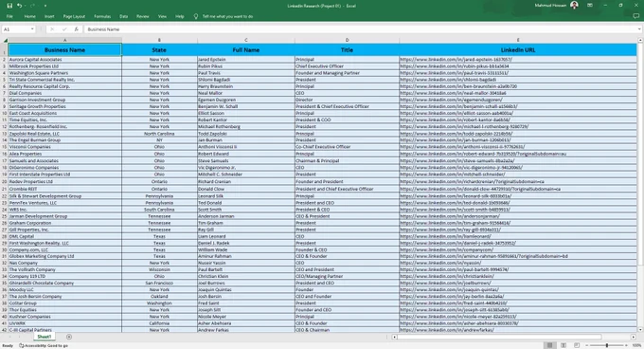Click Co-Chief Executive Officer title cell
The width and height of the screenshot is (644, 349).
click(x=347, y=147)
